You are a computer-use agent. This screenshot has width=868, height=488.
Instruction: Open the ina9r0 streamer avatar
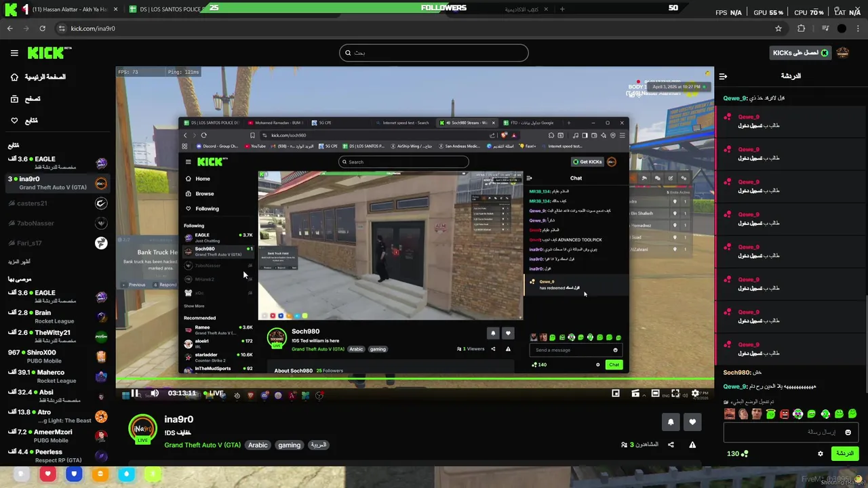pyautogui.click(x=143, y=429)
